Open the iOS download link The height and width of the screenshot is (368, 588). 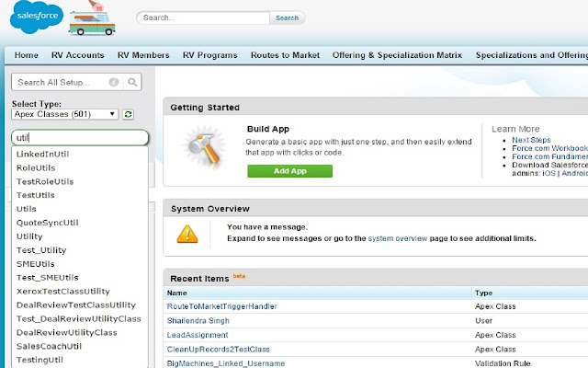point(549,173)
